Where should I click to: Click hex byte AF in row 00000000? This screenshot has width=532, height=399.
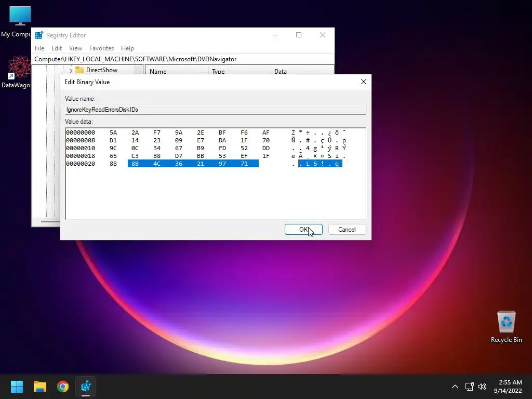click(265, 132)
